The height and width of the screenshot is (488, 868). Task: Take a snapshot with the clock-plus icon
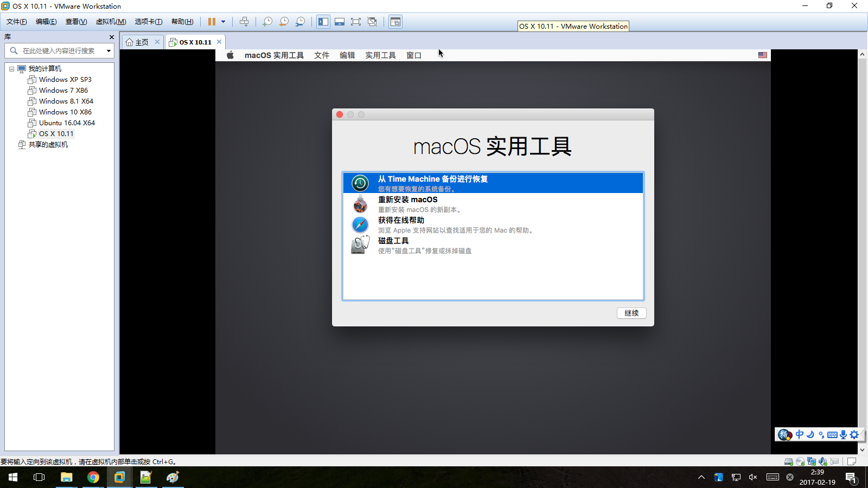tap(267, 22)
